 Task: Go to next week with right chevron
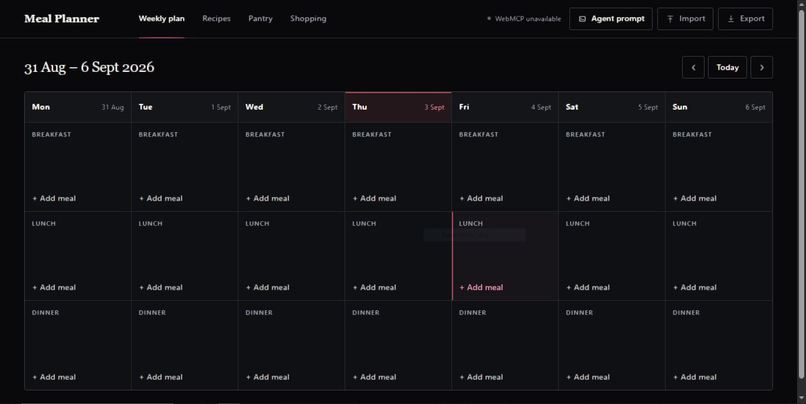click(761, 67)
